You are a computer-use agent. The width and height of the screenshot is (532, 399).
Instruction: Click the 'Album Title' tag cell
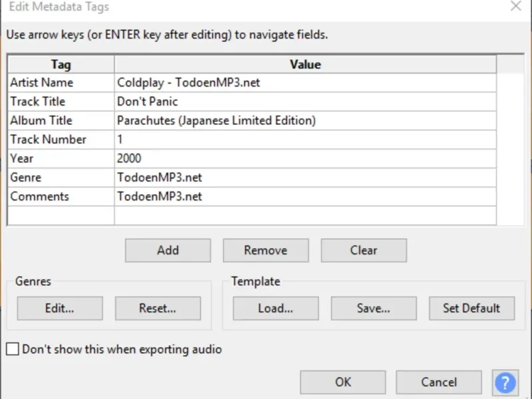[x=61, y=121]
